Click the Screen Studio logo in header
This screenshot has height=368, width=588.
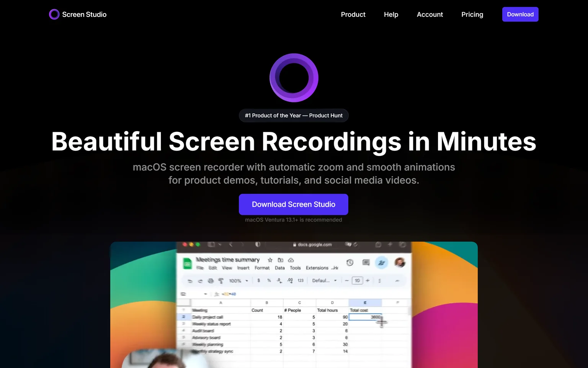click(x=78, y=15)
